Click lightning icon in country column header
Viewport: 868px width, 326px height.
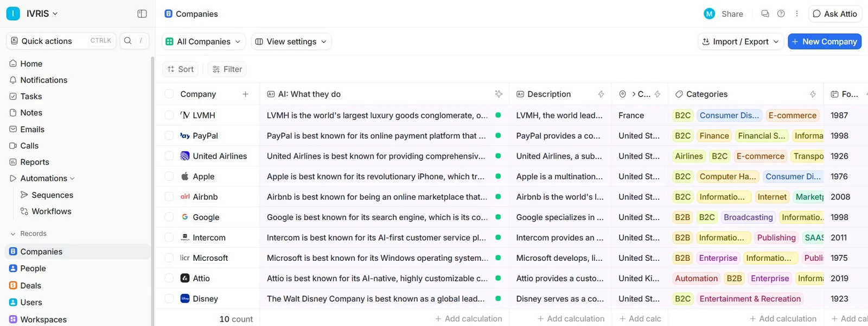[658, 94]
